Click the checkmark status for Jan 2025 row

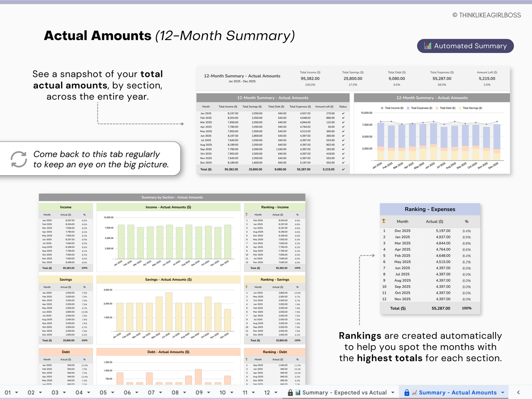click(343, 113)
